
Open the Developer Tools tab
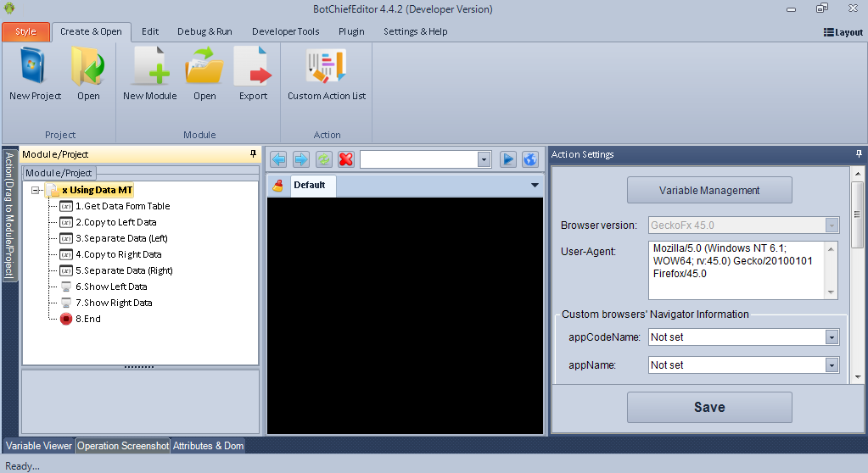coord(285,32)
